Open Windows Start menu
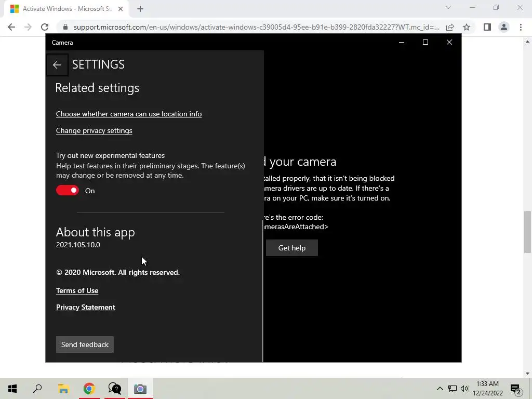This screenshot has height=399, width=532. pyautogui.click(x=12, y=389)
